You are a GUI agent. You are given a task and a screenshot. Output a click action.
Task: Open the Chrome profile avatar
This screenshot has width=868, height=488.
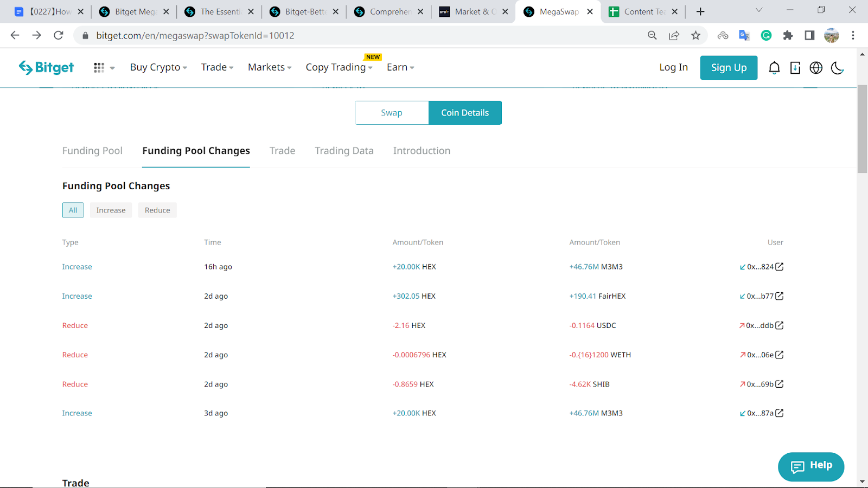tap(831, 35)
